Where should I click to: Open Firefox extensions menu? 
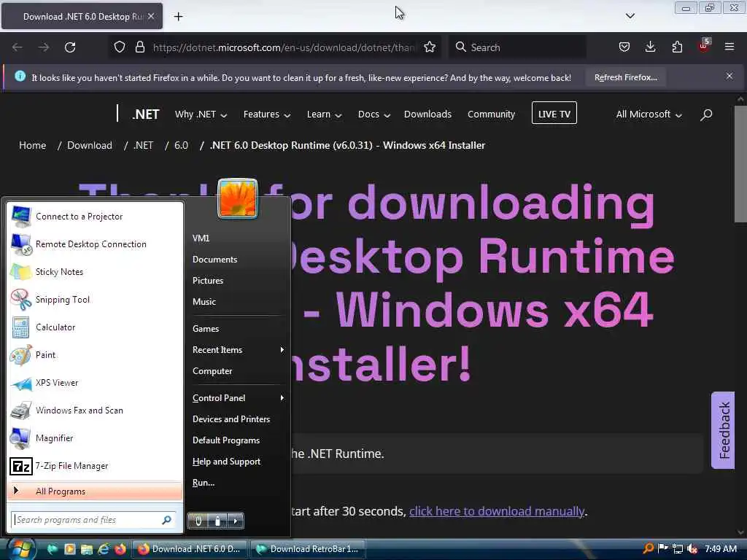click(677, 47)
